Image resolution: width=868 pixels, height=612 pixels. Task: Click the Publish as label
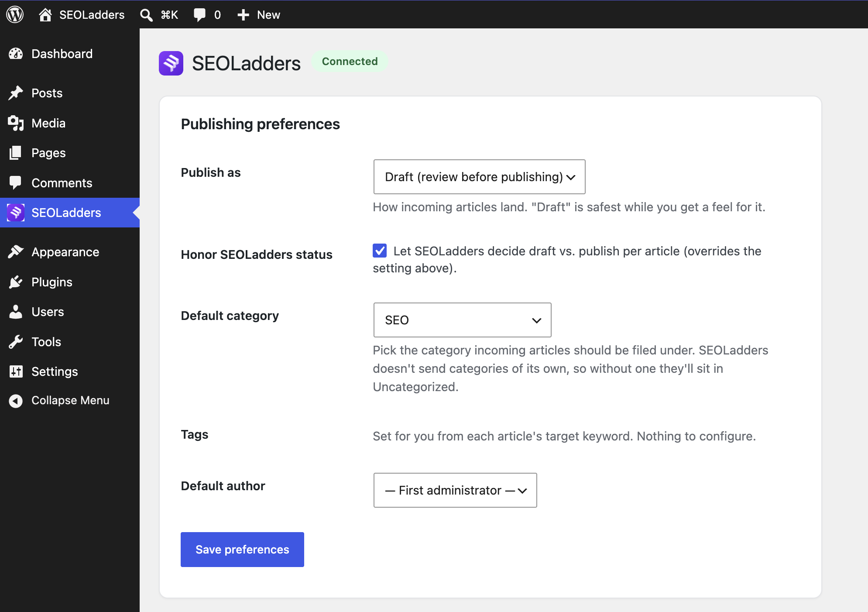[211, 172]
